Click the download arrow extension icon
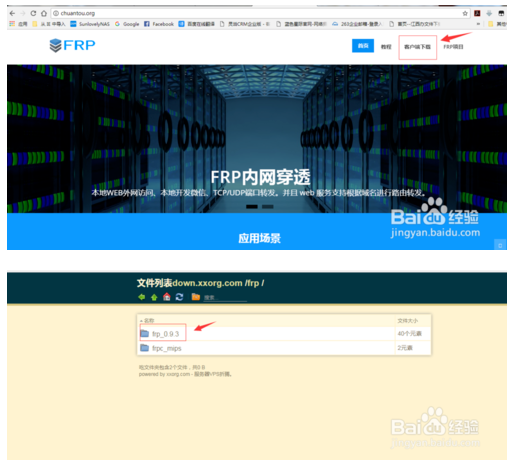The width and height of the screenshot is (515, 463). pyautogui.click(x=489, y=13)
